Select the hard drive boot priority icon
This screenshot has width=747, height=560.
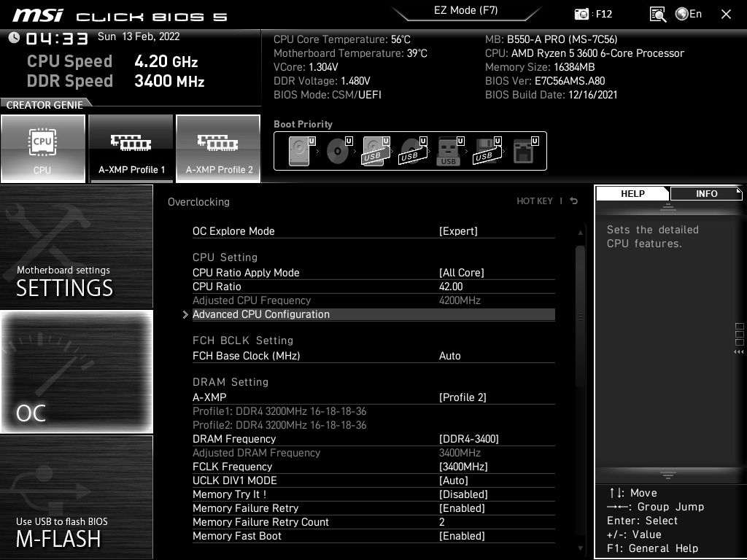pyautogui.click(x=300, y=152)
